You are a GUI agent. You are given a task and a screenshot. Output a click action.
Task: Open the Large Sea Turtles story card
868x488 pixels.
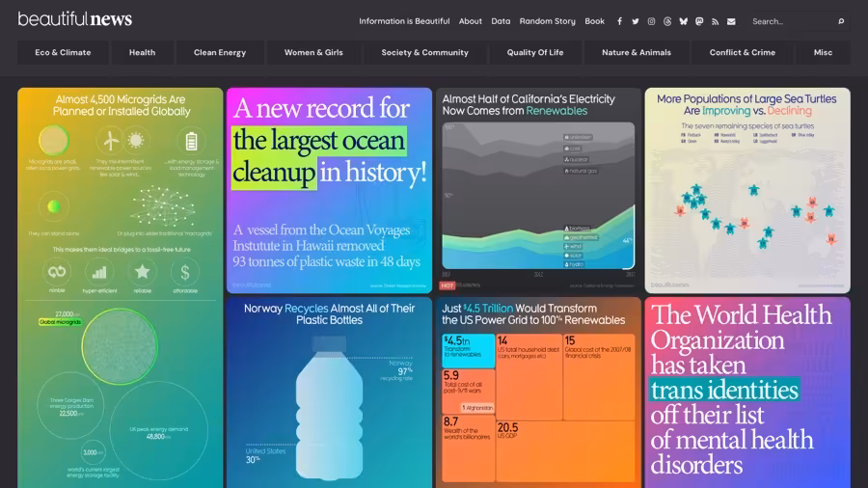click(x=747, y=190)
